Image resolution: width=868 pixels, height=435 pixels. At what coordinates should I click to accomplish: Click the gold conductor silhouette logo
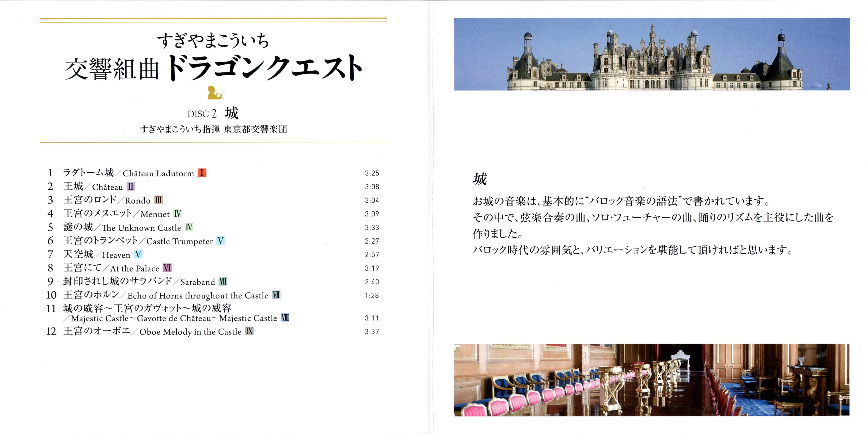[216, 93]
